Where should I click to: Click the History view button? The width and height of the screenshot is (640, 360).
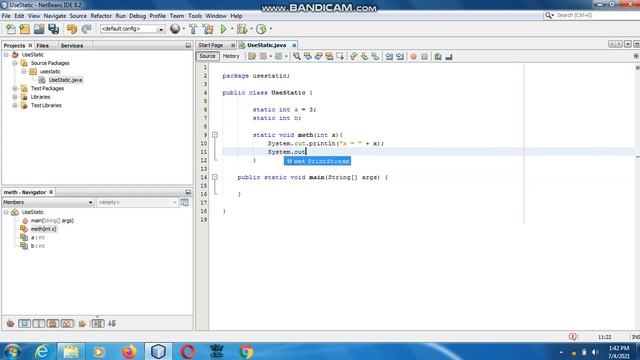(231, 56)
